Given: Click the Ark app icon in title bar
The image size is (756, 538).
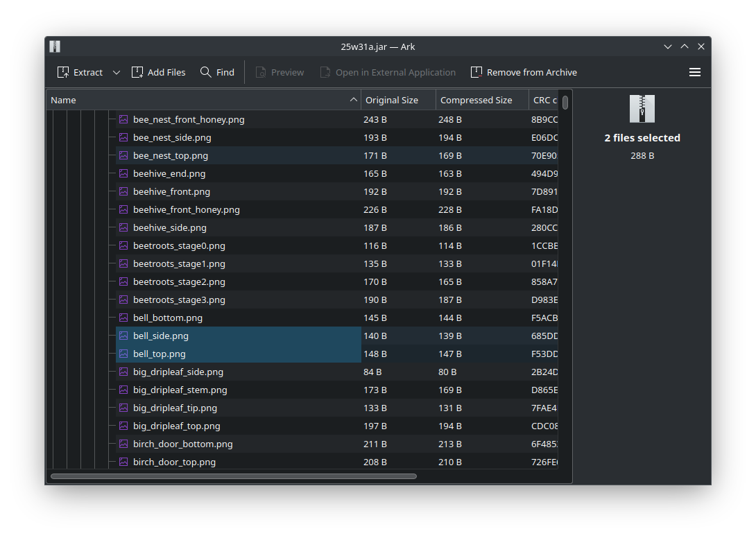Looking at the screenshot, I should pyautogui.click(x=55, y=46).
